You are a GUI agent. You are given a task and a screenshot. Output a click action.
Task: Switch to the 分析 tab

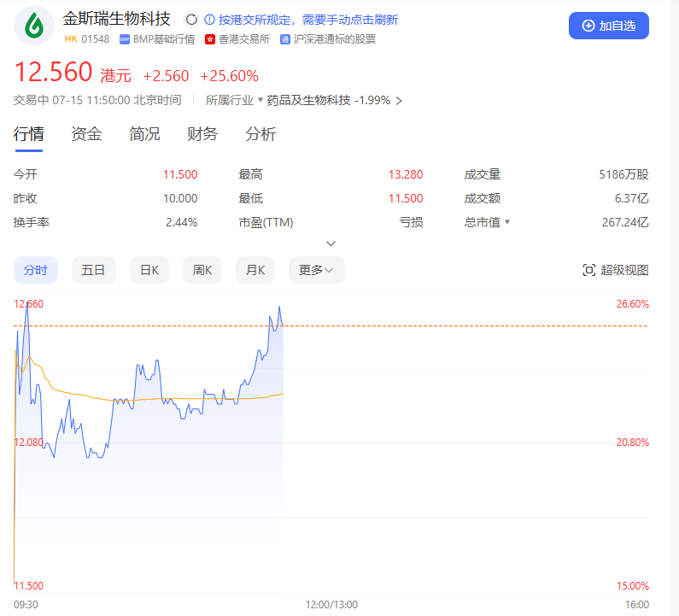coord(260,134)
